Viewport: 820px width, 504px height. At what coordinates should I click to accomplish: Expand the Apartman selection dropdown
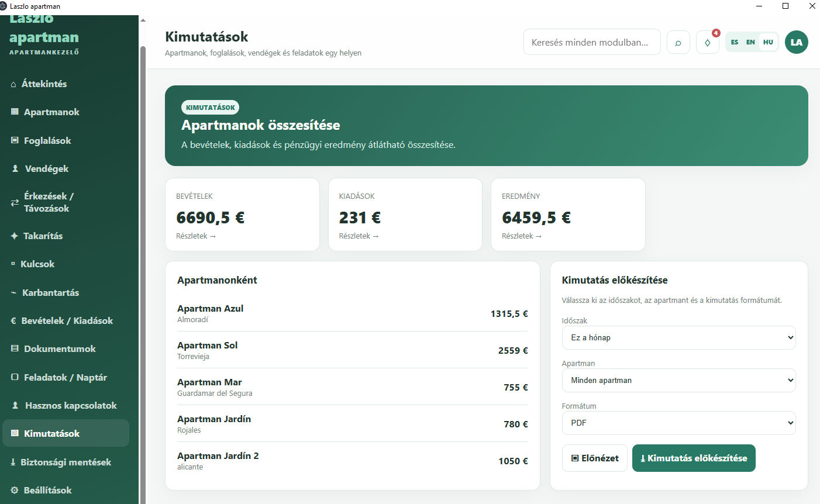coord(678,380)
